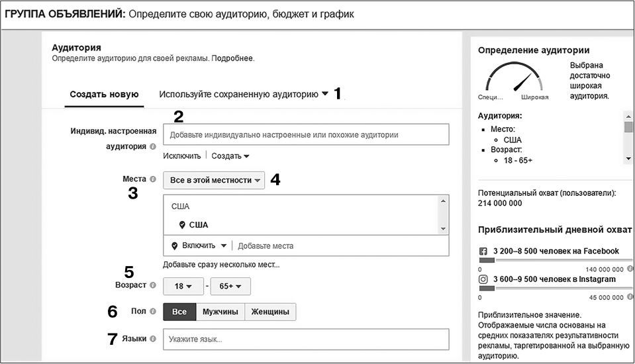The height and width of the screenshot is (364, 635).
Task: Click Добавьте сразу несколько мест link
Action: tap(221, 265)
